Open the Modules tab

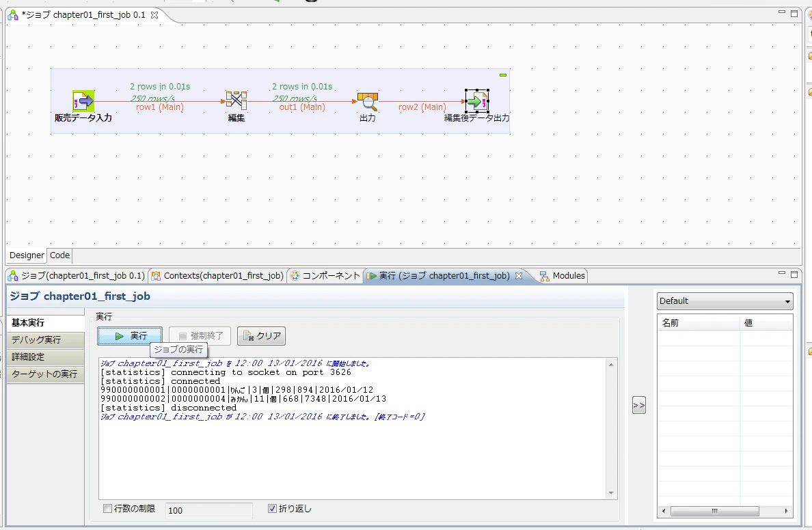click(x=563, y=276)
